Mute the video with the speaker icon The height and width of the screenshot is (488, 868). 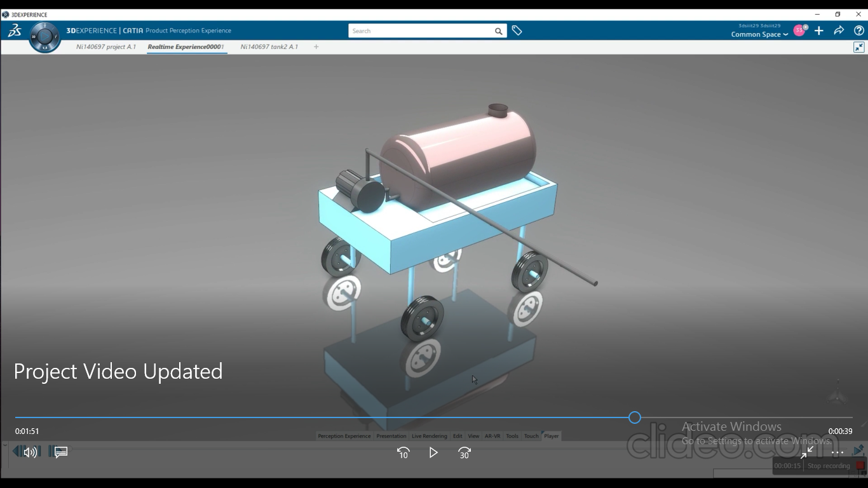[30, 452]
